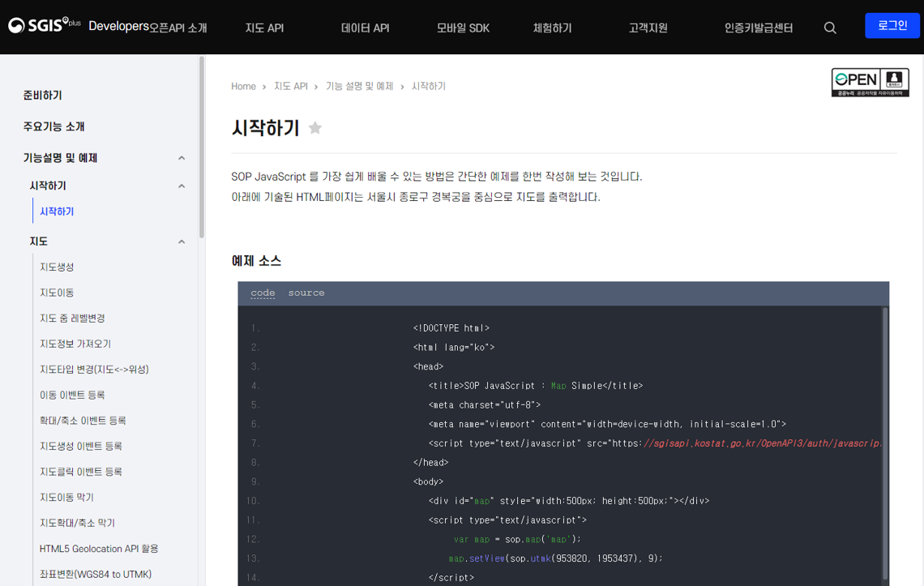Collapse the 지도 subsection chevron
The image size is (924, 586).
click(x=182, y=242)
